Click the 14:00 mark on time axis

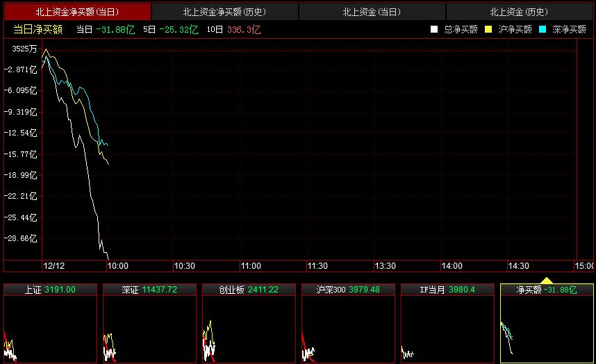[x=452, y=266]
